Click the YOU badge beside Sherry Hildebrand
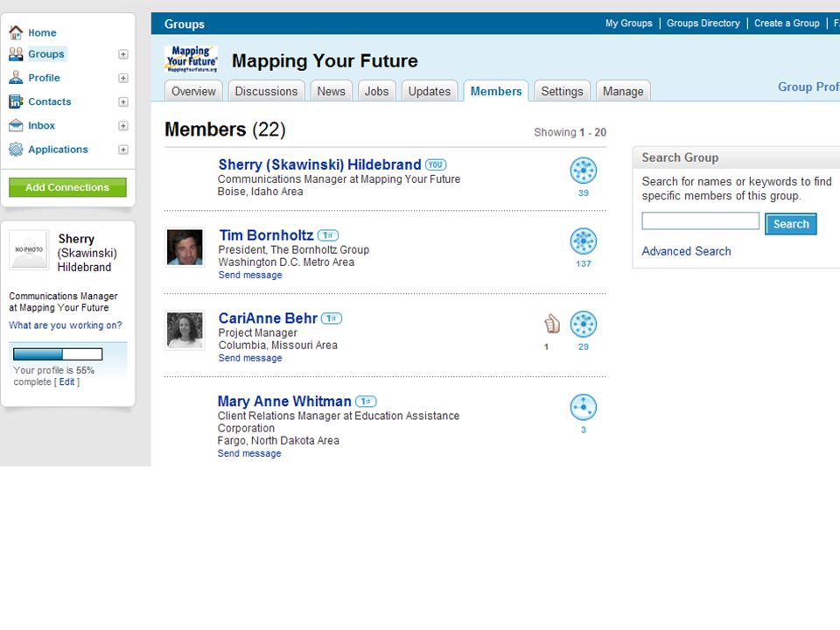 [436, 165]
